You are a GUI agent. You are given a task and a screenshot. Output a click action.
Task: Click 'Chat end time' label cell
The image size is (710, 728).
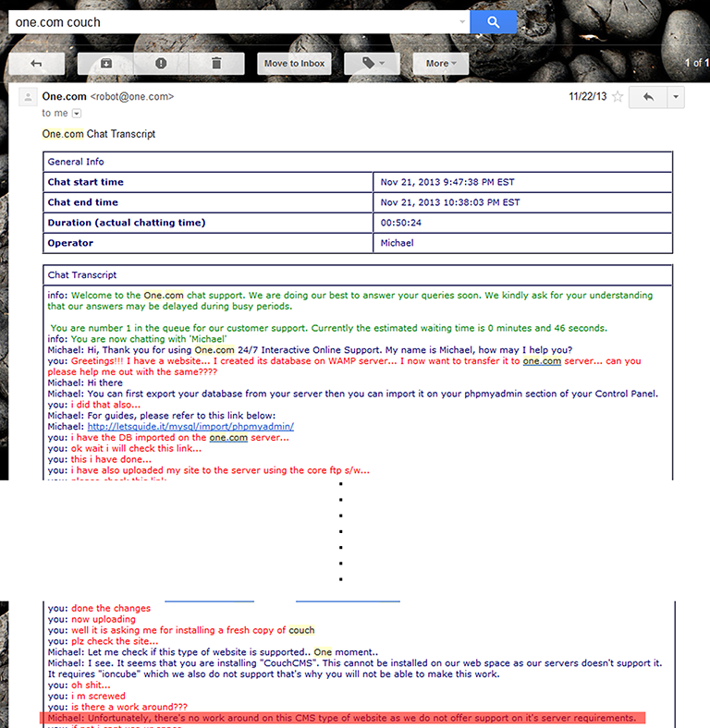click(208, 202)
